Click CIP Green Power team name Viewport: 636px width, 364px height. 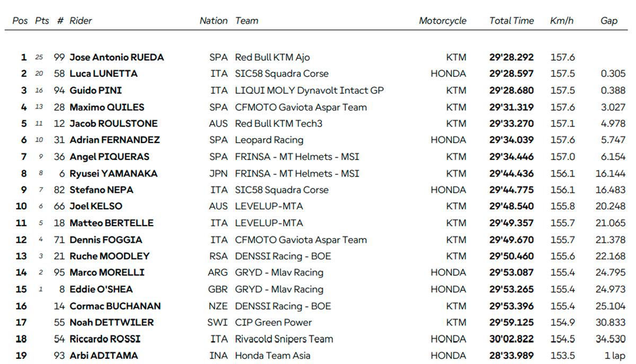pos(273,322)
